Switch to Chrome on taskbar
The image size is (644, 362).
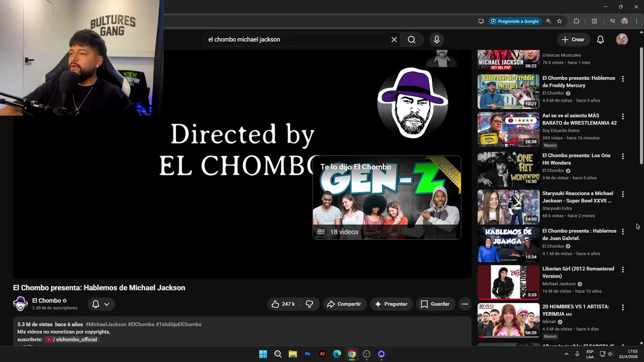352,354
